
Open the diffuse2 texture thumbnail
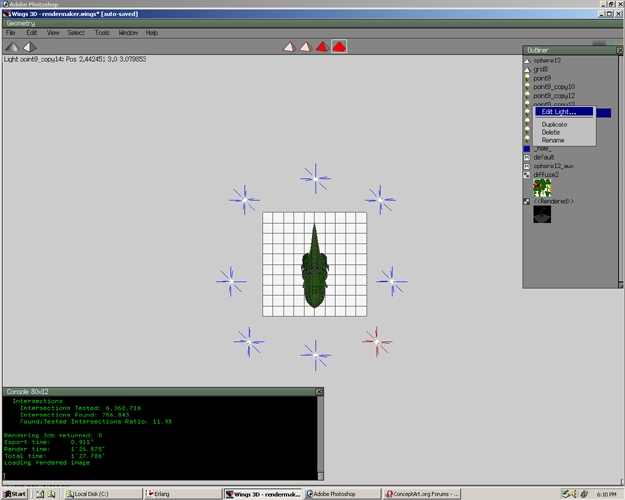pos(542,188)
